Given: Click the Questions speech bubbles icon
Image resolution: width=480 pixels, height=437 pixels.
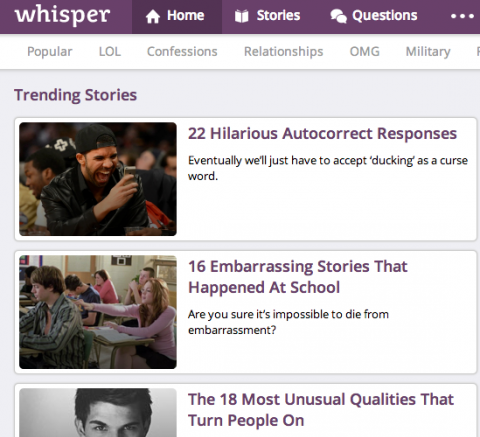Looking at the screenshot, I should pyautogui.click(x=338, y=16).
